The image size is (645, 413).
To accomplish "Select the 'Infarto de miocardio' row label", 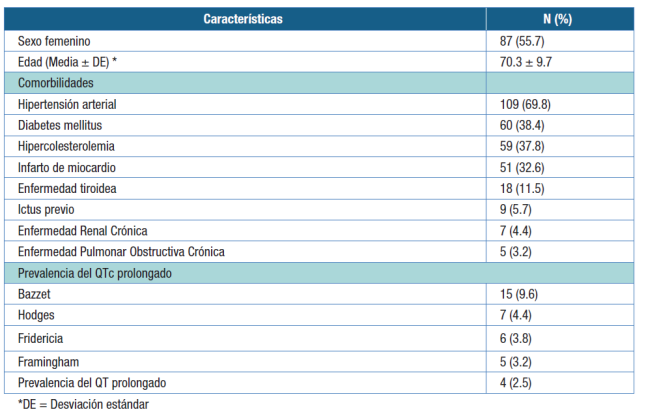I will click(x=68, y=167).
